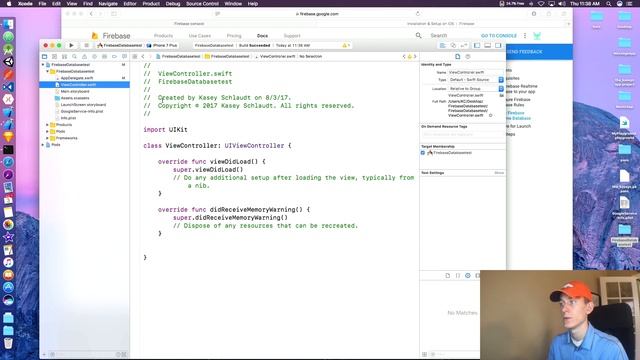Open the Debug menu
Image resolution: width=640 pixels, height=360 pixels.
pyautogui.click(x=173, y=4)
